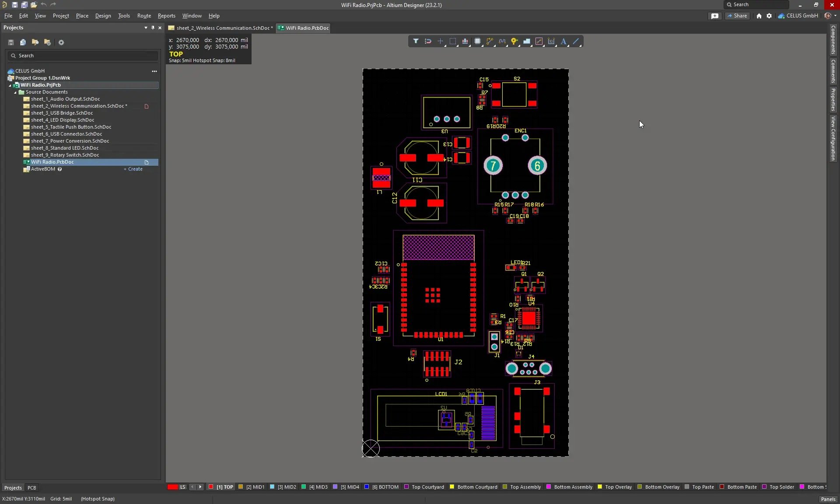Switch to sheet_2_Wireless Communication.SchDoc tab
The height and width of the screenshot is (504, 840).
(x=220, y=28)
